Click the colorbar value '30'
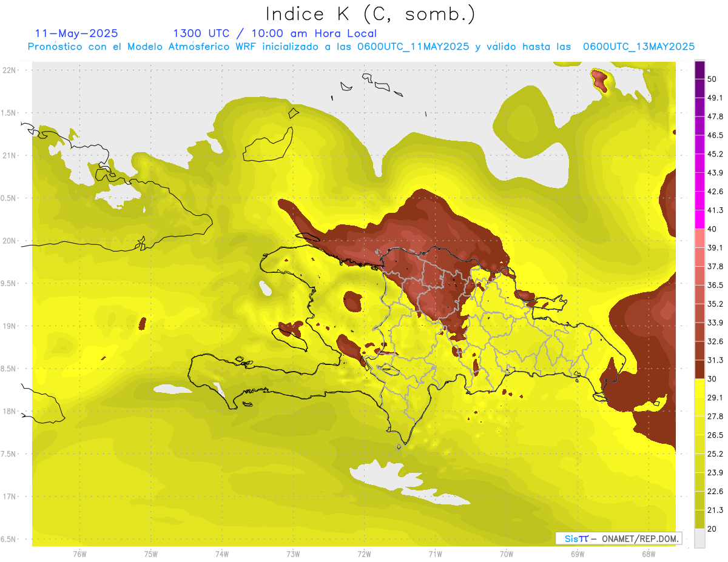Screen dimensions: 728x562 click(x=713, y=379)
